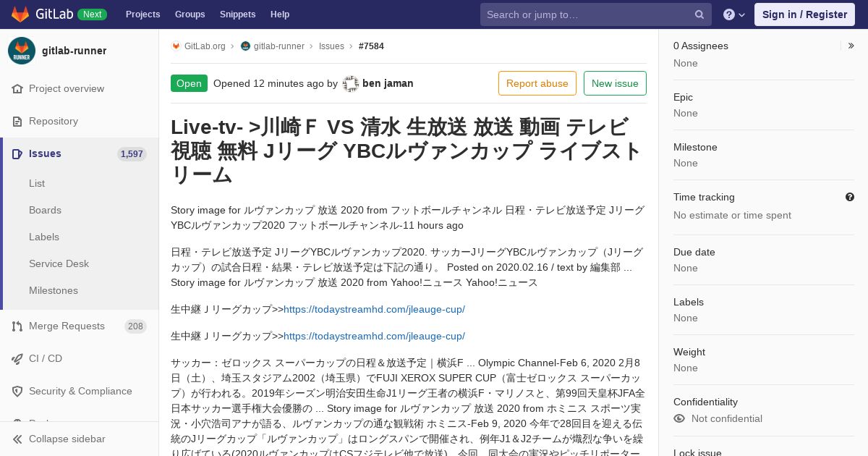Open the Issues breadcrumb link
The width and height of the screenshot is (868, 456).
click(x=331, y=46)
